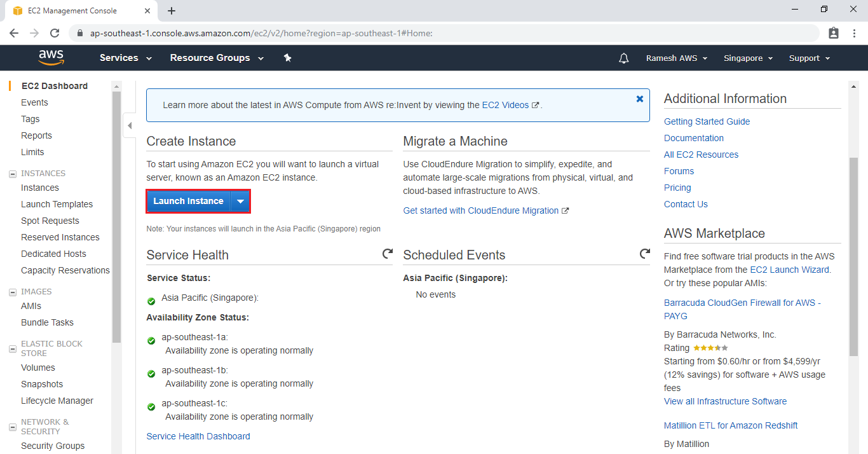The height and width of the screenshot is (454, 868).
Task: Open the EC2 Videos link
Action: (510, 105)
